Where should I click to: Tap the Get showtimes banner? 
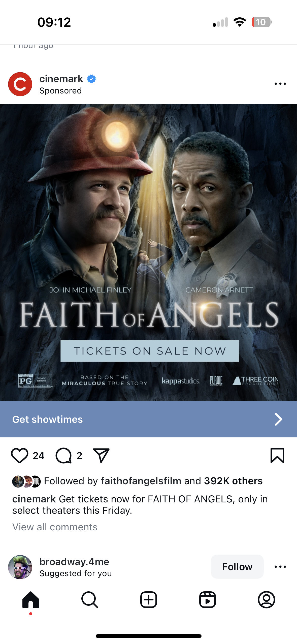[149, 419]
